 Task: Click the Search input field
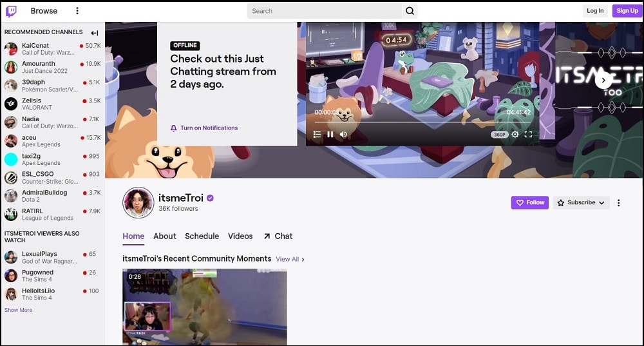click(325, 11)
